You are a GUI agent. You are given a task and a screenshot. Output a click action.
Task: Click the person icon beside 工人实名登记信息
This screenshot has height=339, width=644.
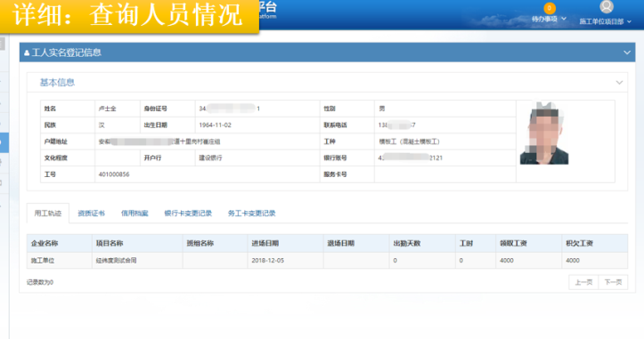(27, 53)
